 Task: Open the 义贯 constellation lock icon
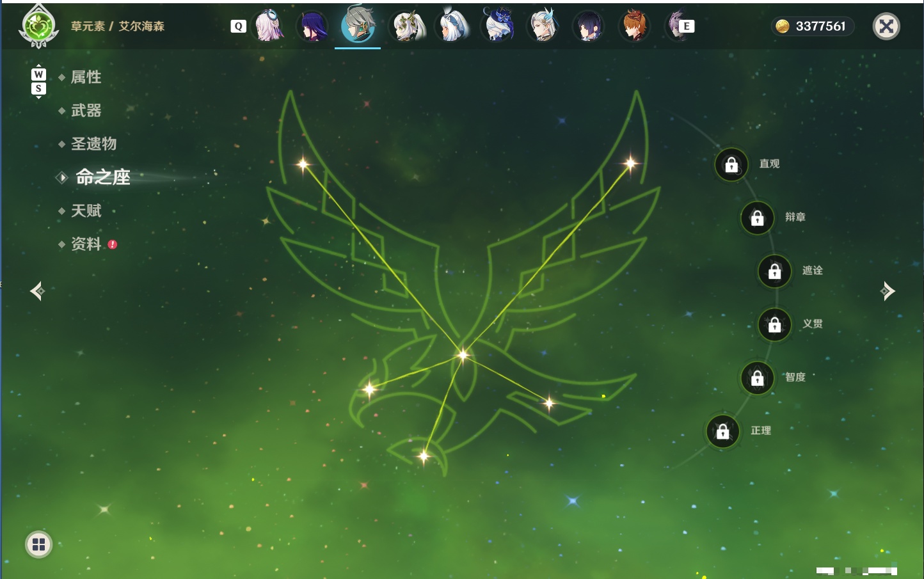coord(774,324)
